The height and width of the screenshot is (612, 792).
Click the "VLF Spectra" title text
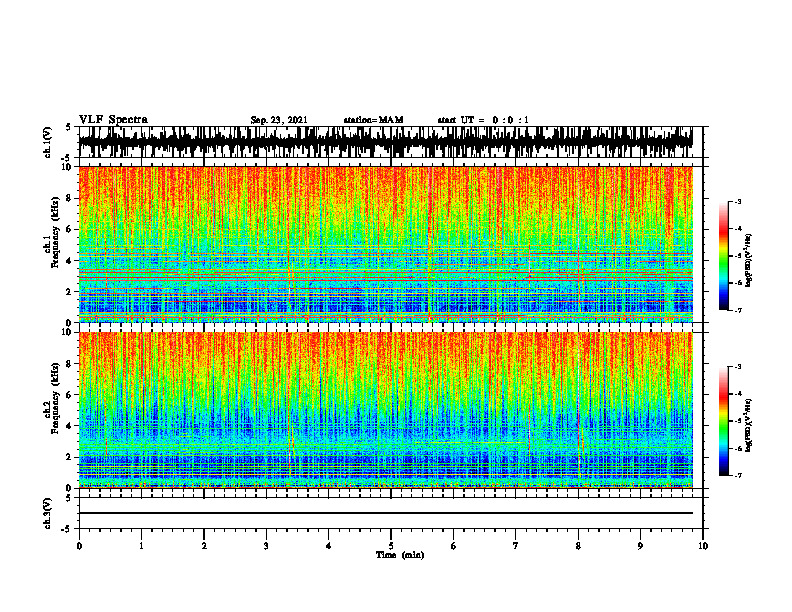click(x=113, y=120)
